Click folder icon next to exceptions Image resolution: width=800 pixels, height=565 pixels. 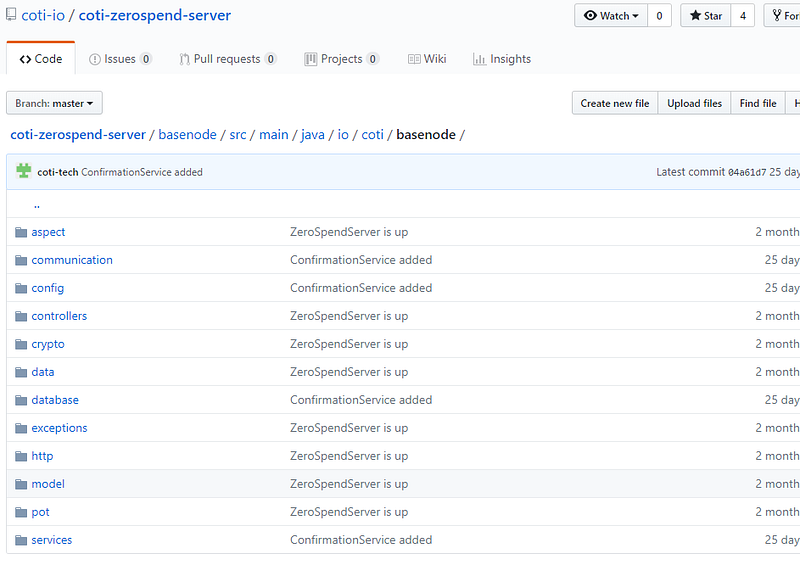[21, 428]
